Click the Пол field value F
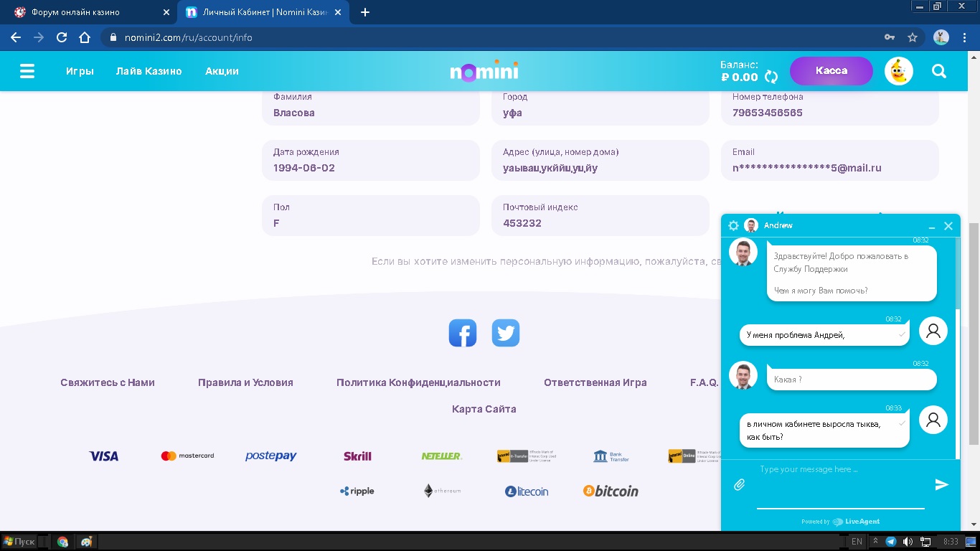 (371, 215)
